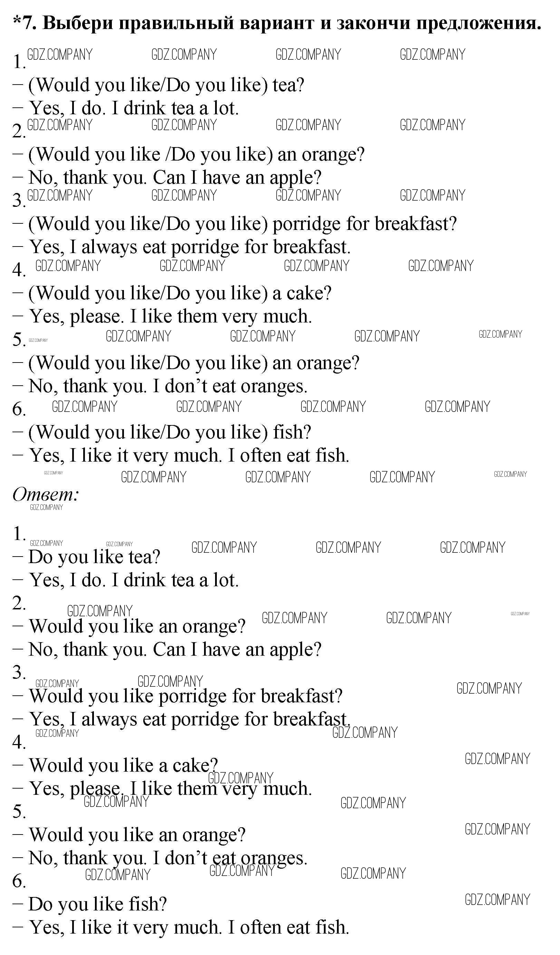This screenshot has height=955, width=560.
Task: Click number "6." in the answer section
Action: [19, 881]
